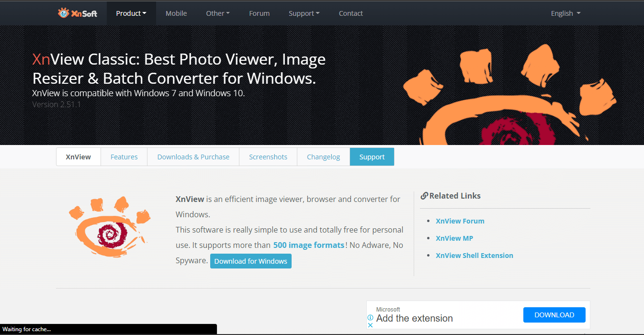644x335 pixels.
Task: Open the Support dropdown in the top navbar
Action: [304, 13]
